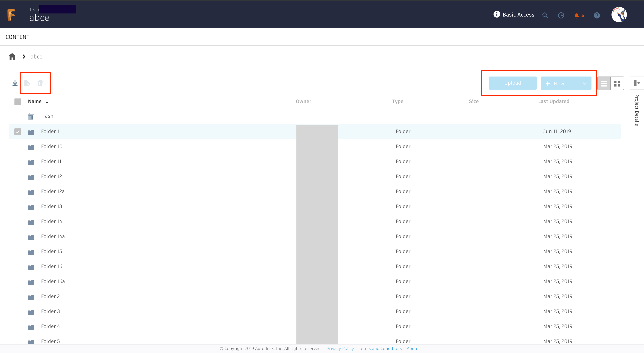Delete selected item using trash icon

40,83
